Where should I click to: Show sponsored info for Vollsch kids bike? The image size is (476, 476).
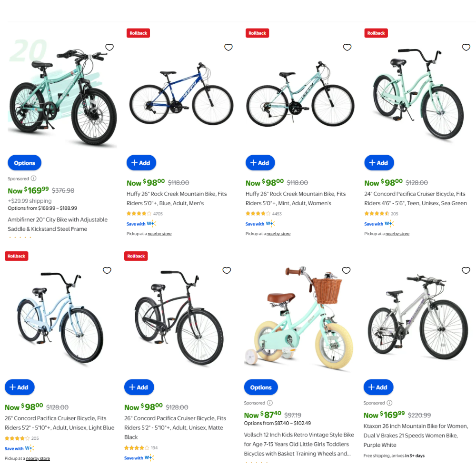coord(269,403)
